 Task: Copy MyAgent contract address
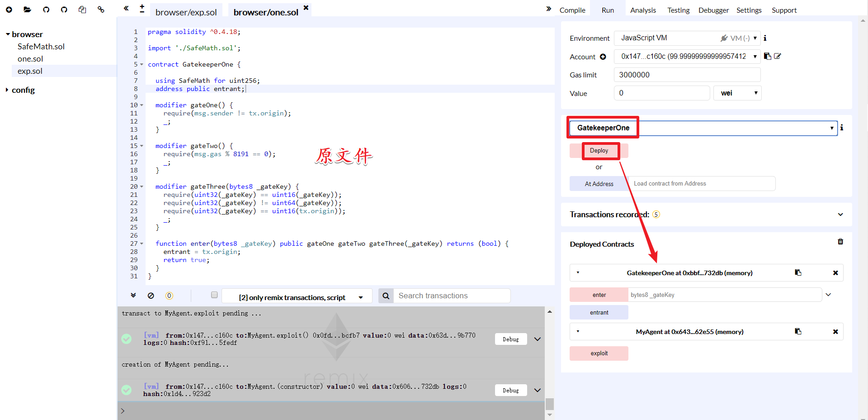tap(798, 331)
